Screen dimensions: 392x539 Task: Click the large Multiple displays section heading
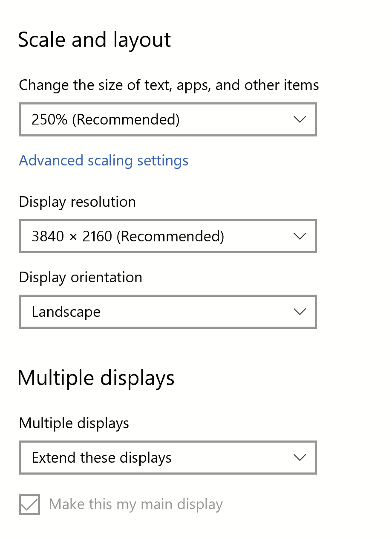click(x=96, y=378)
